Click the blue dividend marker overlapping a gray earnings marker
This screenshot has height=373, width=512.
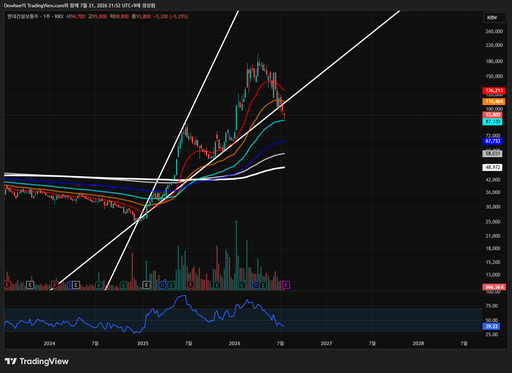coord(69,285)
